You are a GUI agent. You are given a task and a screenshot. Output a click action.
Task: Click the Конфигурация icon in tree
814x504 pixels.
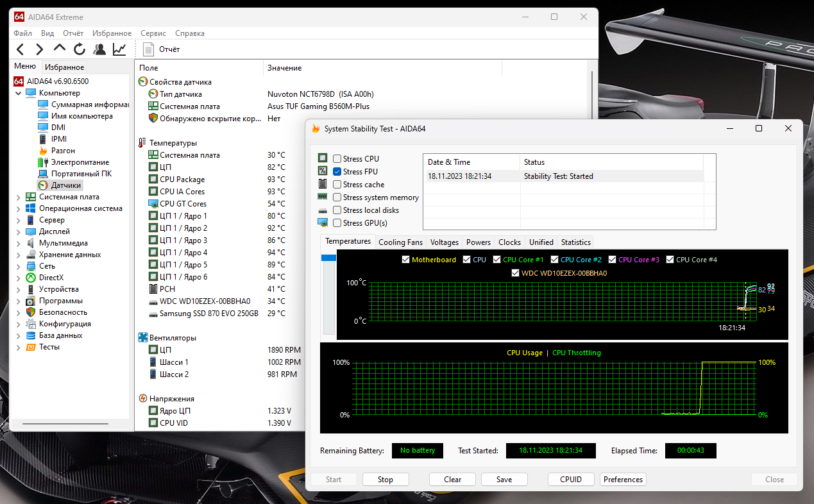pyautogui.click(x=31, y=324)
